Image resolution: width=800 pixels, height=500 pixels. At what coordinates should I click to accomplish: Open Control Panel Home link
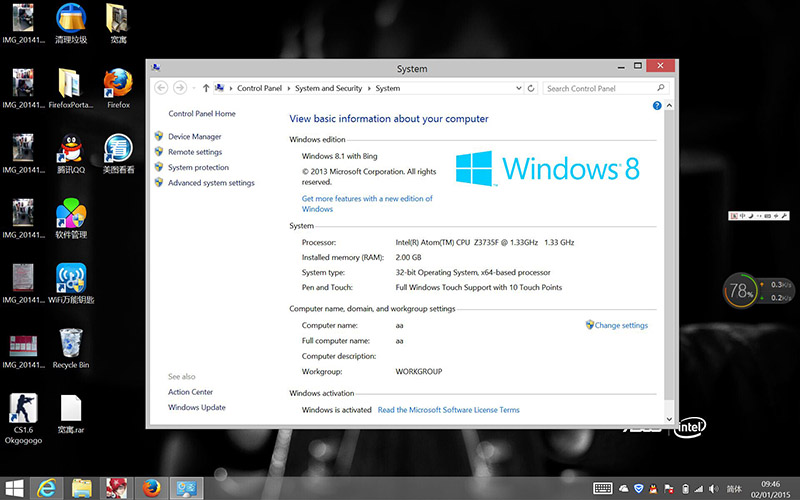[202, 114]
